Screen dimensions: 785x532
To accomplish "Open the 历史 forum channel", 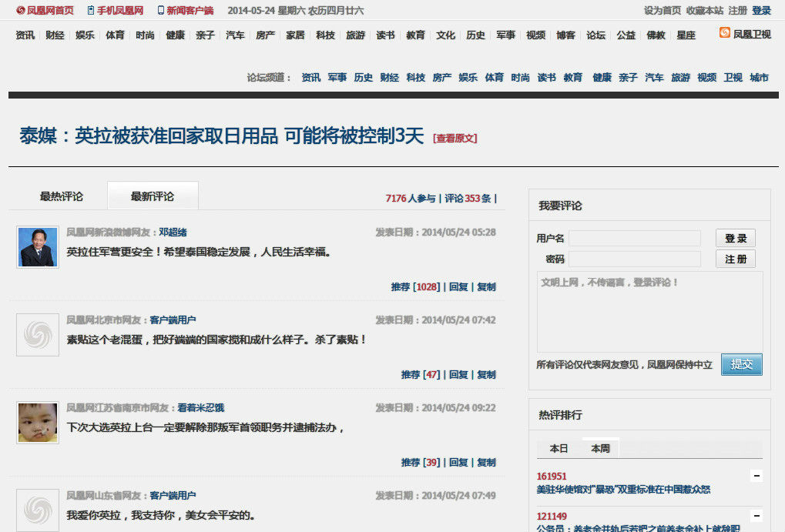I will (x=363, y=78).
